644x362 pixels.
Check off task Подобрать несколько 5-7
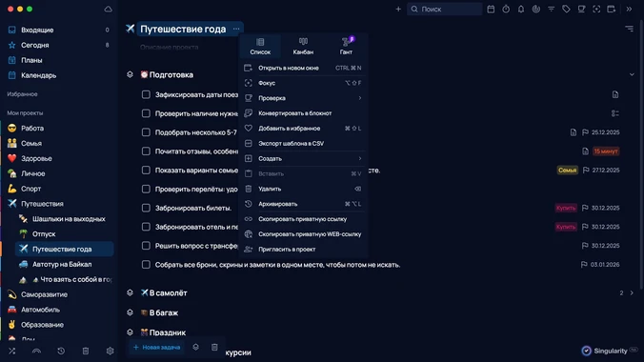point(146,132)
